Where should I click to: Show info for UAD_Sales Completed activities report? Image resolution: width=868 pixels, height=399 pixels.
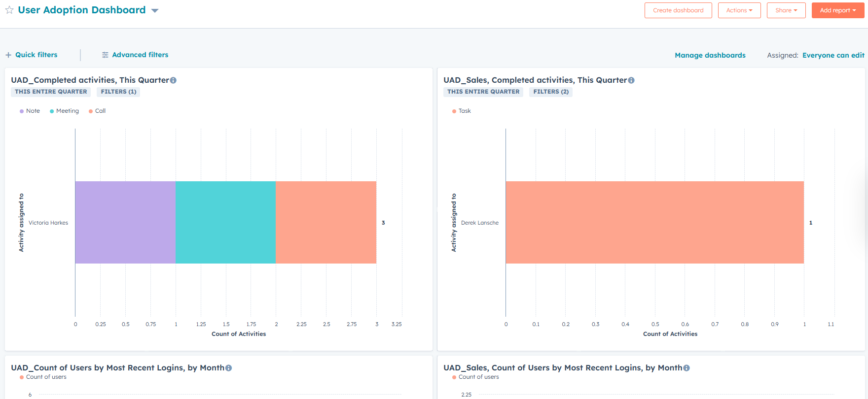631,80
